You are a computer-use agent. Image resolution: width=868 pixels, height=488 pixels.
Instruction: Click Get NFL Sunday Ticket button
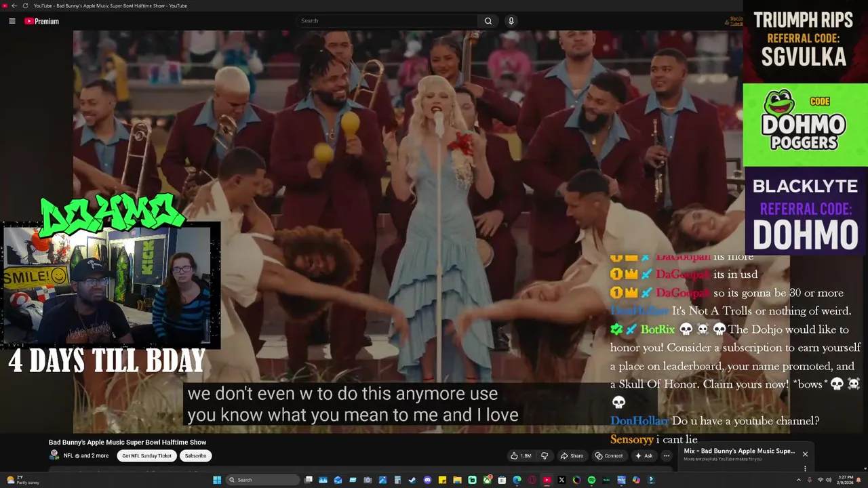(x=146, y=455)
